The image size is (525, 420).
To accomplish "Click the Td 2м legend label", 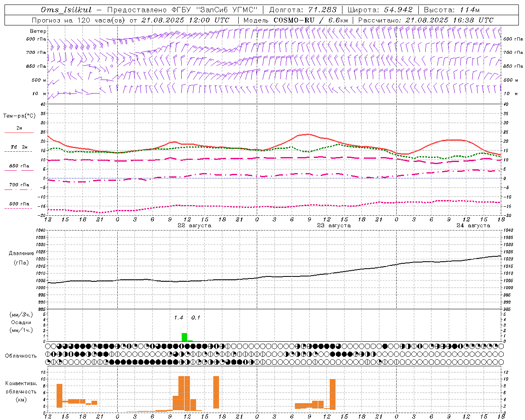I will (x=19, y=147).
